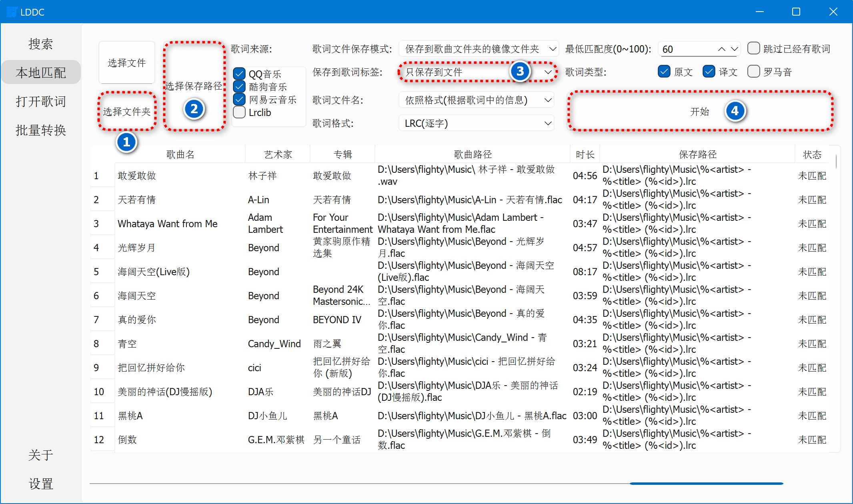853x504 pixels.
Task: Click the 选择文件 button
Action: click(x=126, y=63)
